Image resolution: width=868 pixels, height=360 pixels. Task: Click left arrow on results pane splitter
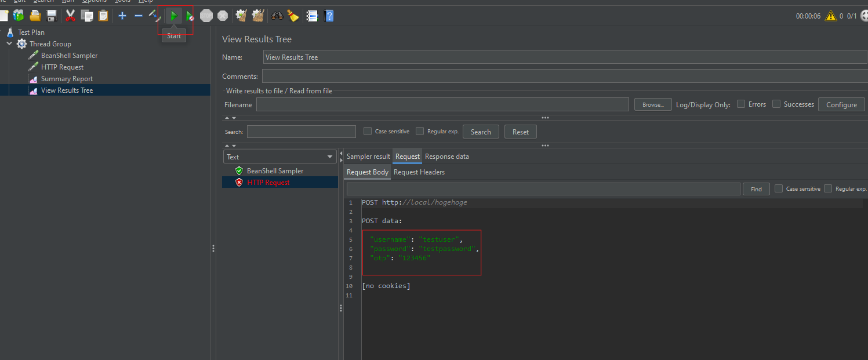pos(341,153)
